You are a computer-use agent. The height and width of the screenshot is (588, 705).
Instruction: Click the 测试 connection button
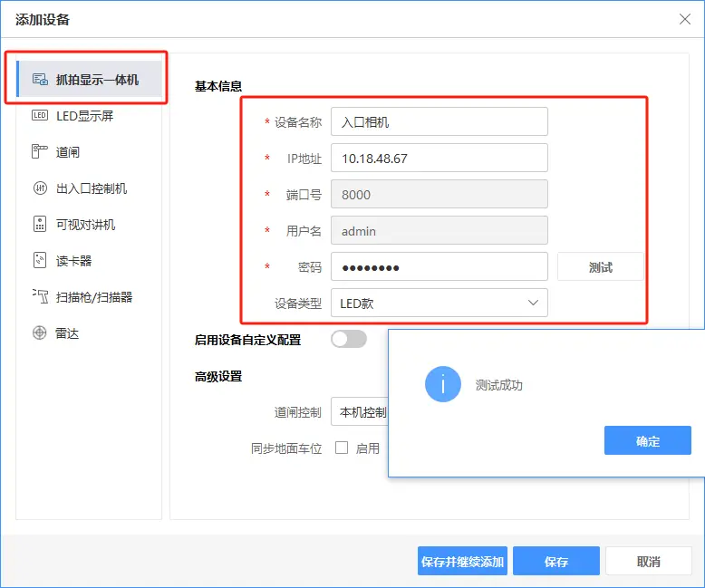(600, 267)
